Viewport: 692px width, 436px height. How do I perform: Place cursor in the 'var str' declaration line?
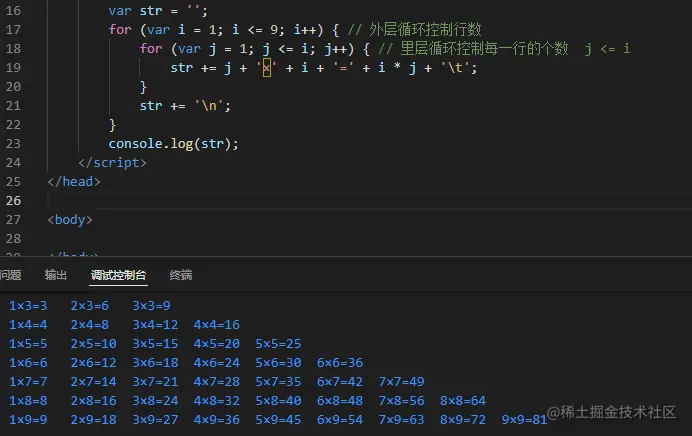coord(158,11)
